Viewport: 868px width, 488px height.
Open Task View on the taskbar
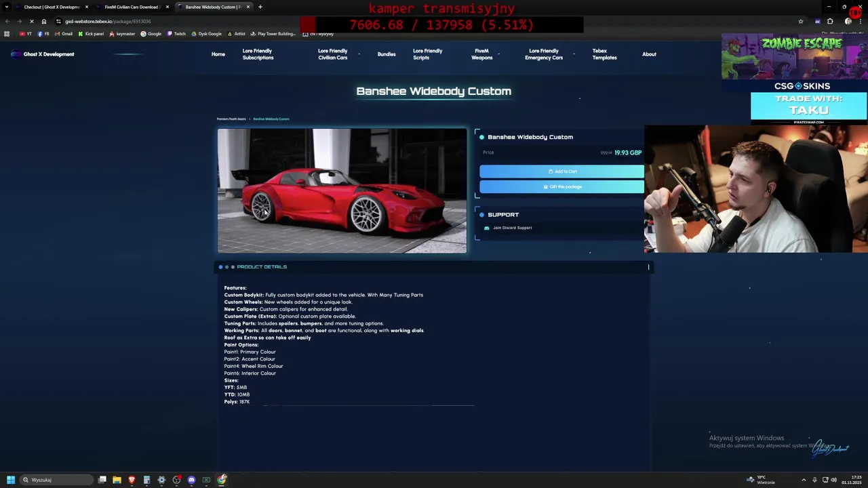tap(102, 480)
